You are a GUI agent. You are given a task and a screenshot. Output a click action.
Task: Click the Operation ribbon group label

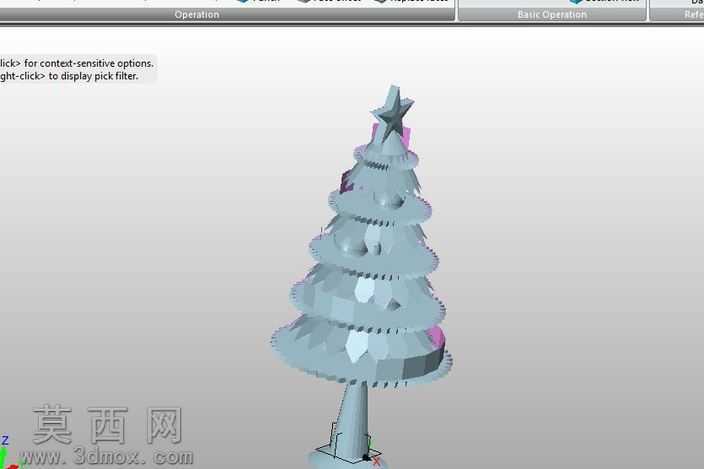coord(197,14)
